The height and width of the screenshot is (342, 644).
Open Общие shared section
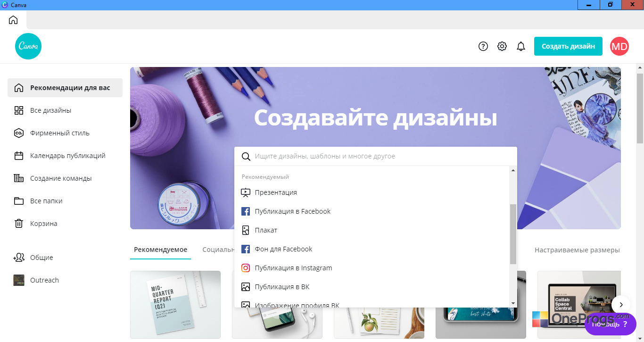(65, 258)
